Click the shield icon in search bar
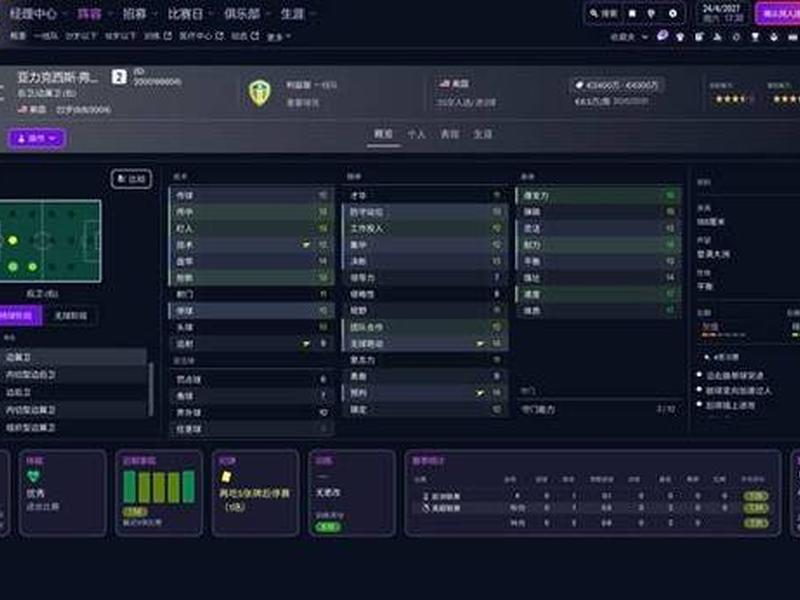This screenshot has width=800, height=600. (652, 14)
